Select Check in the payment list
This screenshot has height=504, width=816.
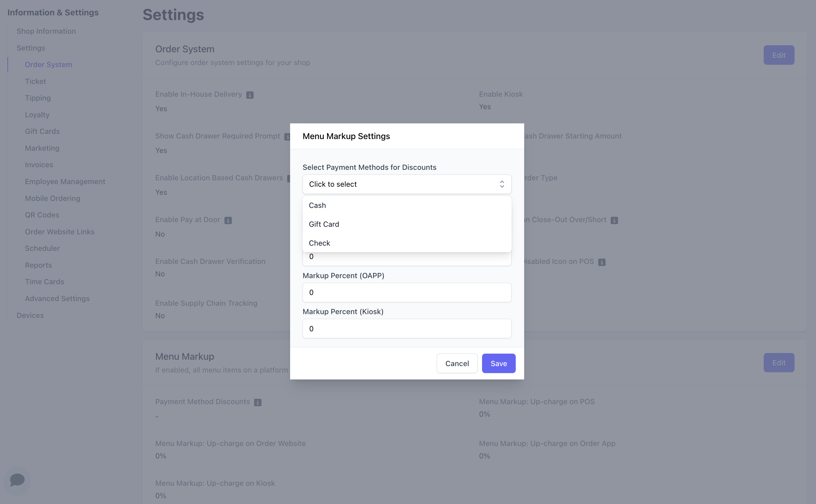319,243
